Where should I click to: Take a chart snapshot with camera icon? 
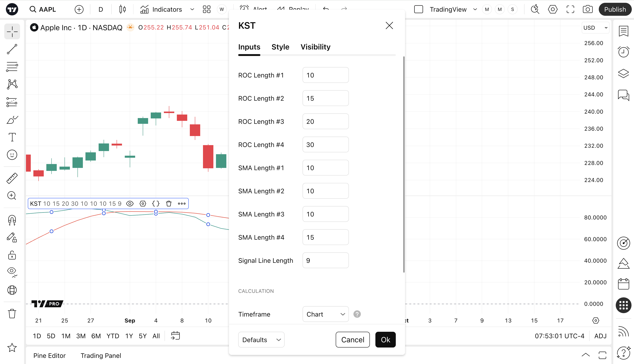click(587, 9)
